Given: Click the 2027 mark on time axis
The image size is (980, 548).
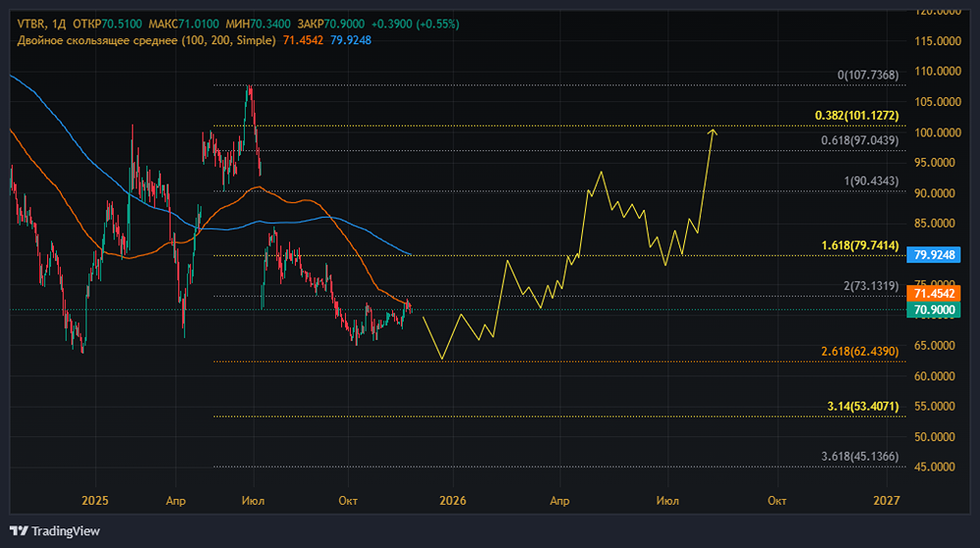Looking at the screenshot, I should 886,500.
